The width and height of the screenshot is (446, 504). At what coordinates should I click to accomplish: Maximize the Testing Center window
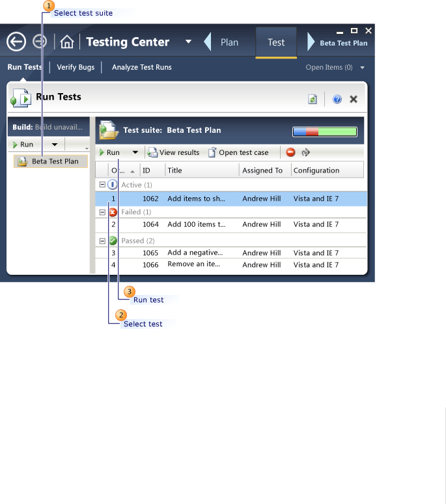[x=354, y=31]
